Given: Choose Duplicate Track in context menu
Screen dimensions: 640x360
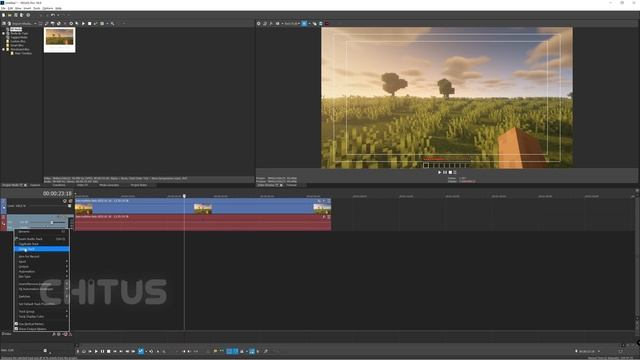Looking at the screenshot, I should point(42,244).
